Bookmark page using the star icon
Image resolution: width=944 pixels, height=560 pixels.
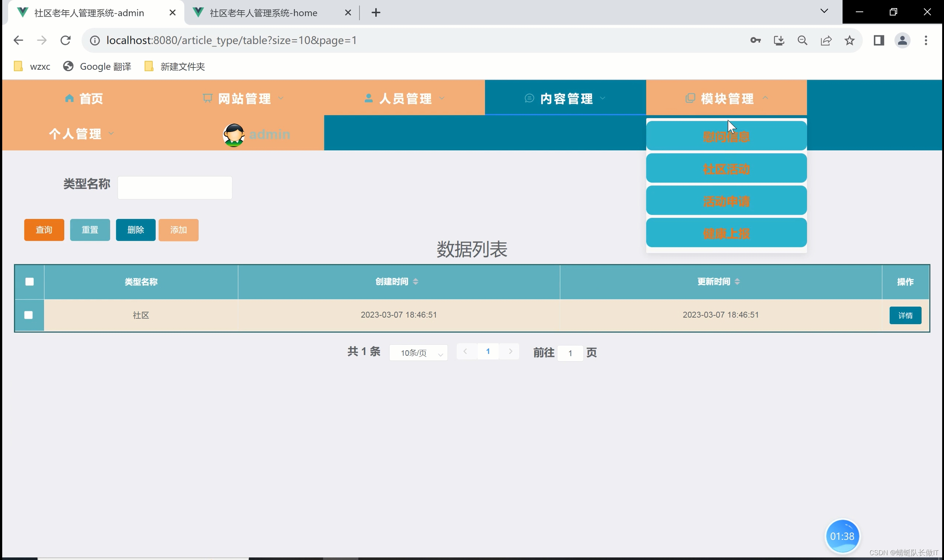[850, 41]
